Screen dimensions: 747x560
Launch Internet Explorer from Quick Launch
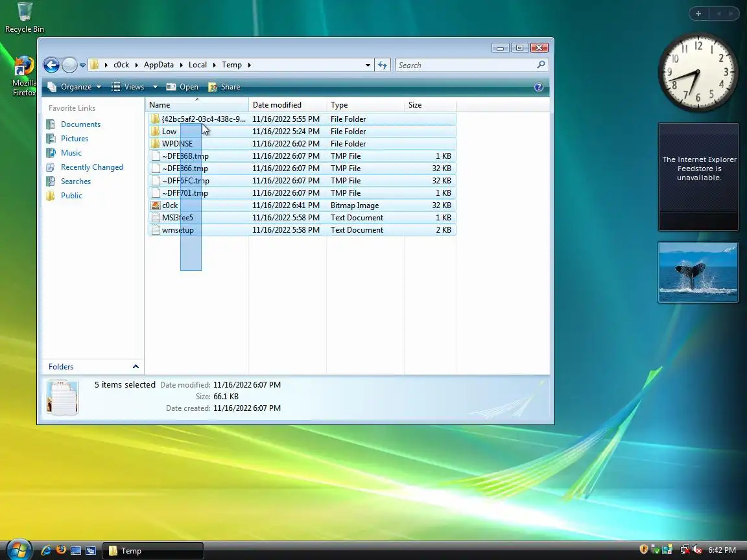click(46, 550)
